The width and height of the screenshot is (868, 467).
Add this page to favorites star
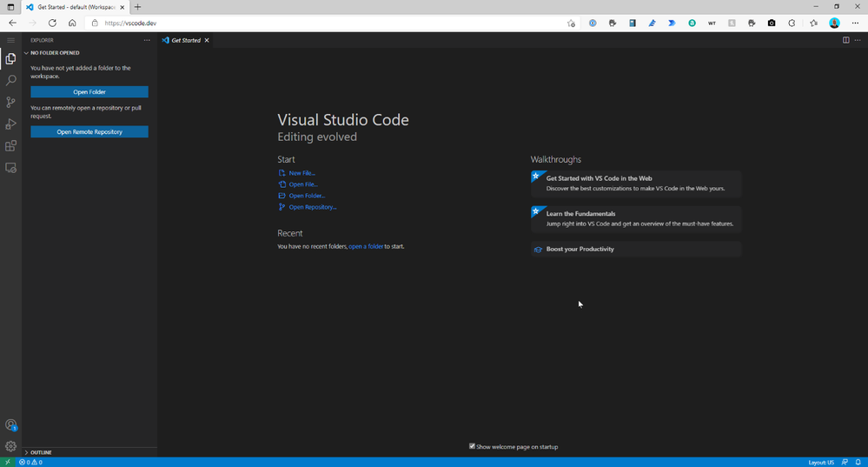(x=571, y=23)
